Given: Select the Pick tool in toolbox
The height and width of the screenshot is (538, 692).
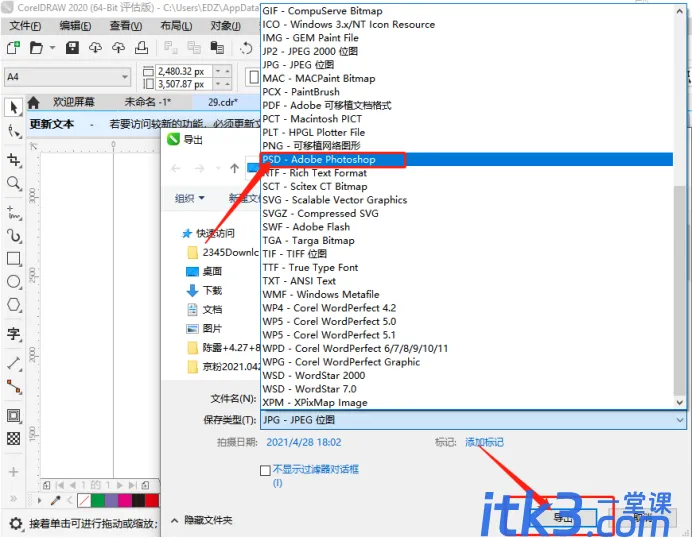Looking at the screenshot, I should [x=14, y=108].
